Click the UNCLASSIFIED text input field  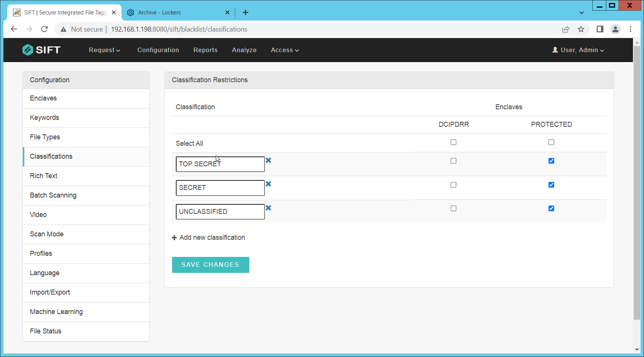click(x=220, y=212)
